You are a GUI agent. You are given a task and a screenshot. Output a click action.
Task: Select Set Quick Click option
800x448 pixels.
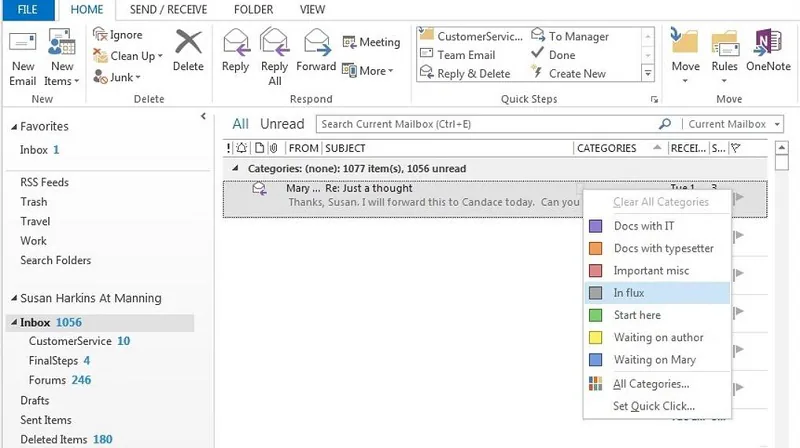pos(653,406)
